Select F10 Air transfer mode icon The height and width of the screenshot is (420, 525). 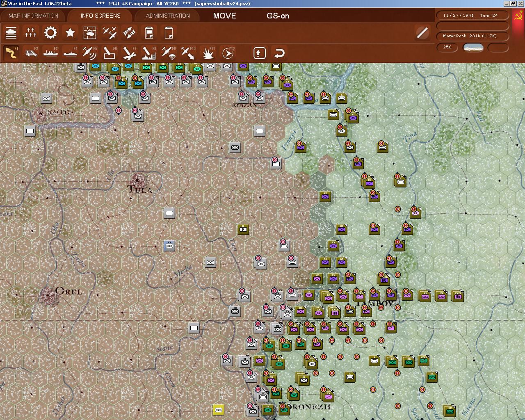click(188, 53)
